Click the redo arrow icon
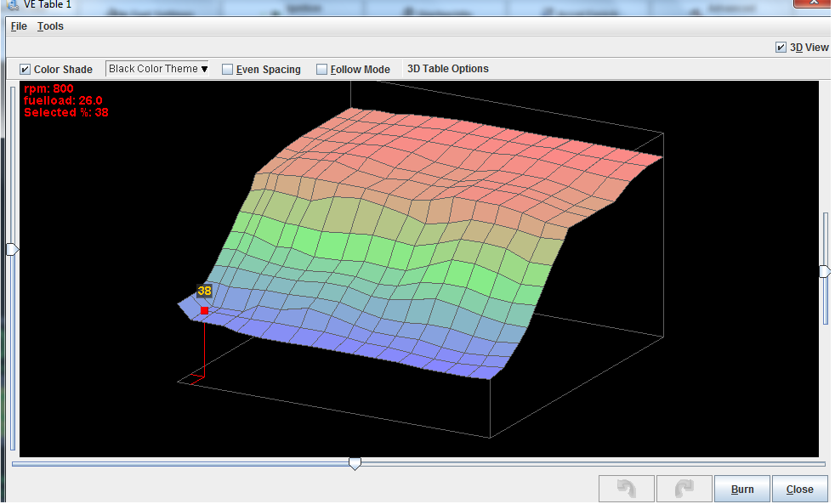 [x=684, y=489]
